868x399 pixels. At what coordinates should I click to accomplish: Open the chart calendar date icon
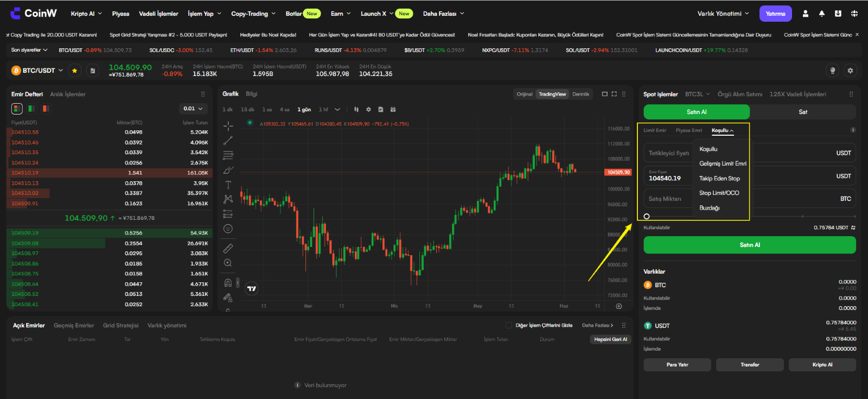(393, 110)
